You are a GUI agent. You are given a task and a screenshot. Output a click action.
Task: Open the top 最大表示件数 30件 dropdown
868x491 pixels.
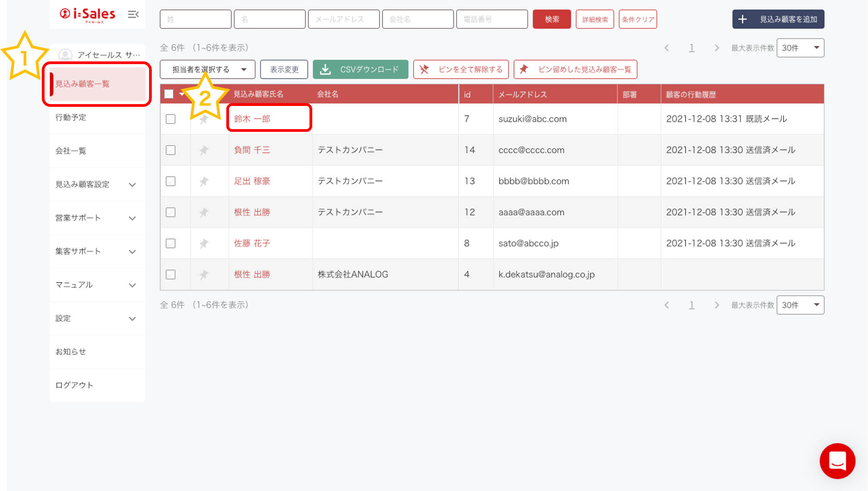(x=800, y=48)
